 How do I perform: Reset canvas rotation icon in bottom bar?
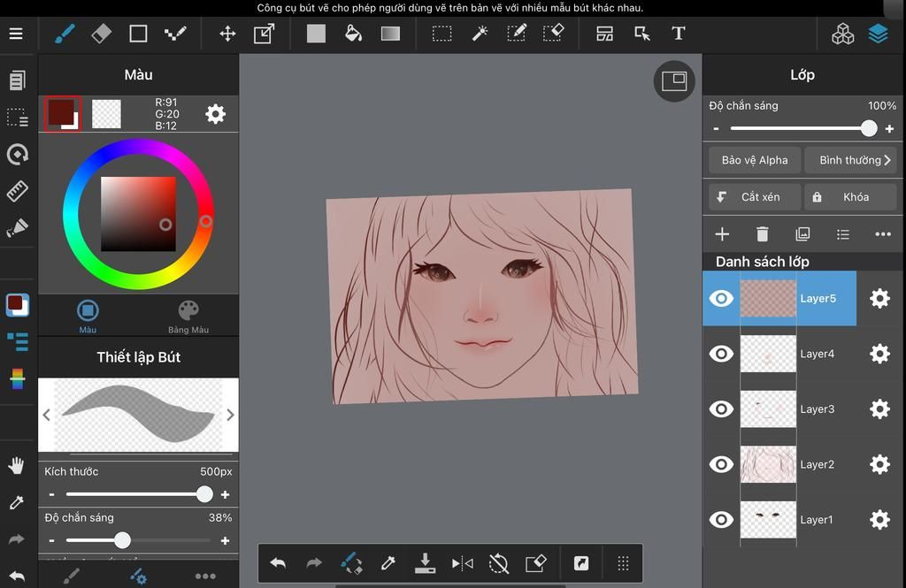click(x=499, y=563)
